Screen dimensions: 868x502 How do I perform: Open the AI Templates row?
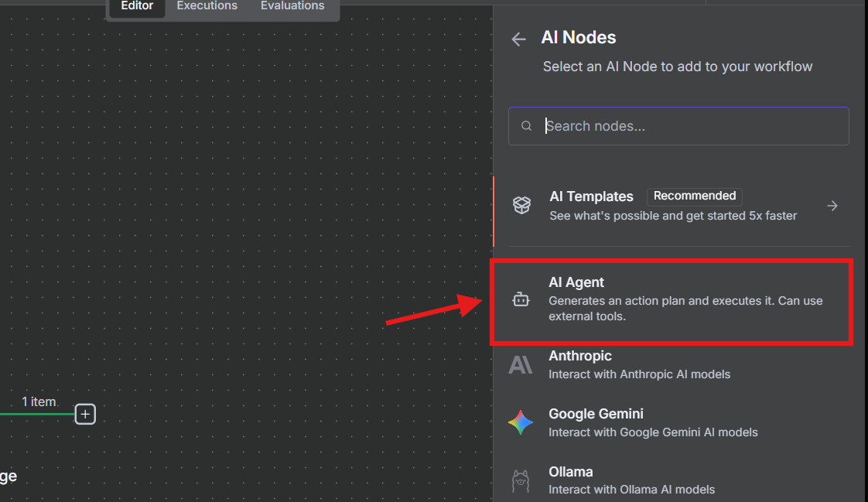673,206
